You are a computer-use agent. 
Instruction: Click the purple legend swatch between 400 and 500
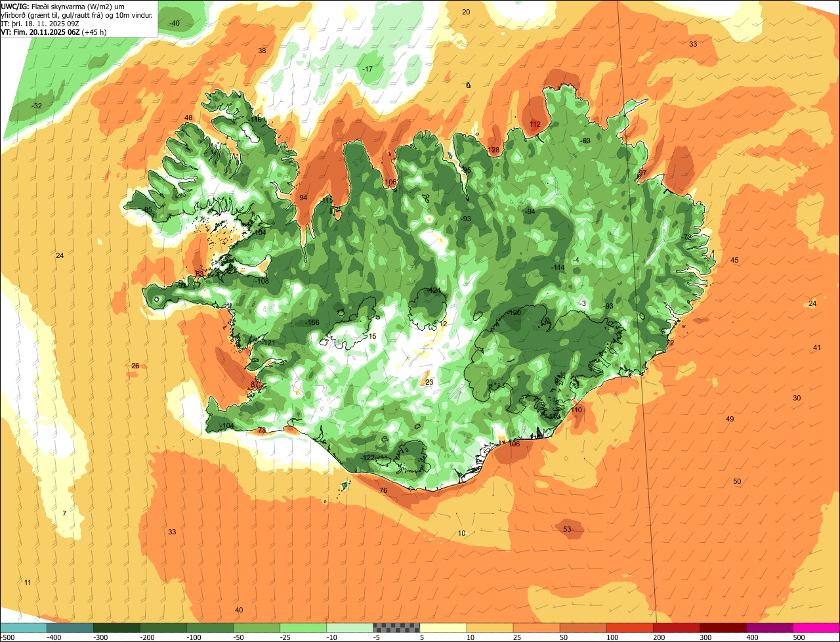pos(768,628)
